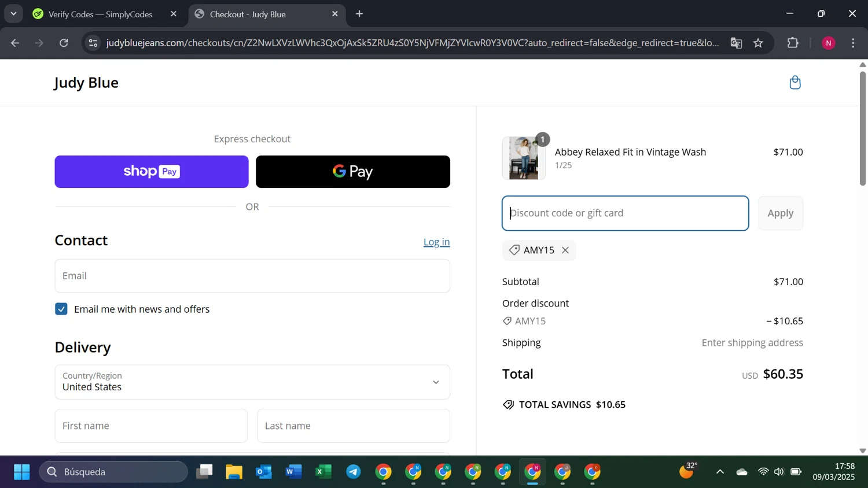Focus the Email input field
Viewport: 868px width, 488px height.
pyautogui.click(x=252, y=276)
